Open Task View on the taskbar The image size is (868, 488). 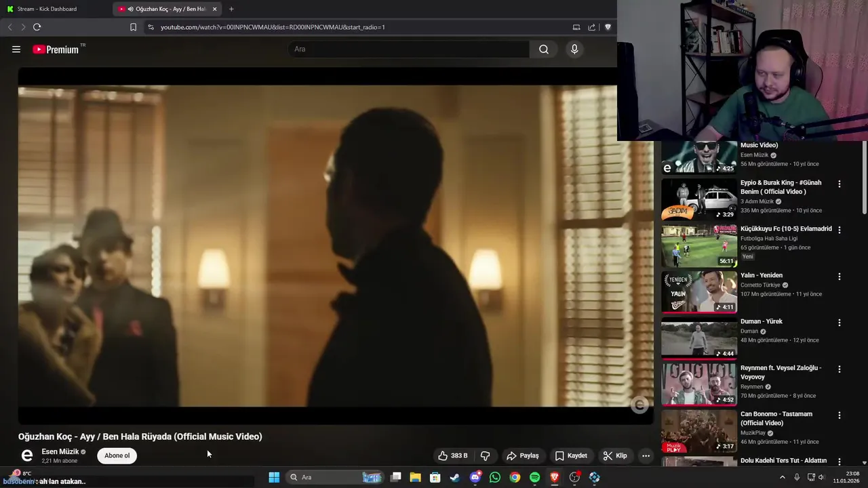click(x=396, y=477)
